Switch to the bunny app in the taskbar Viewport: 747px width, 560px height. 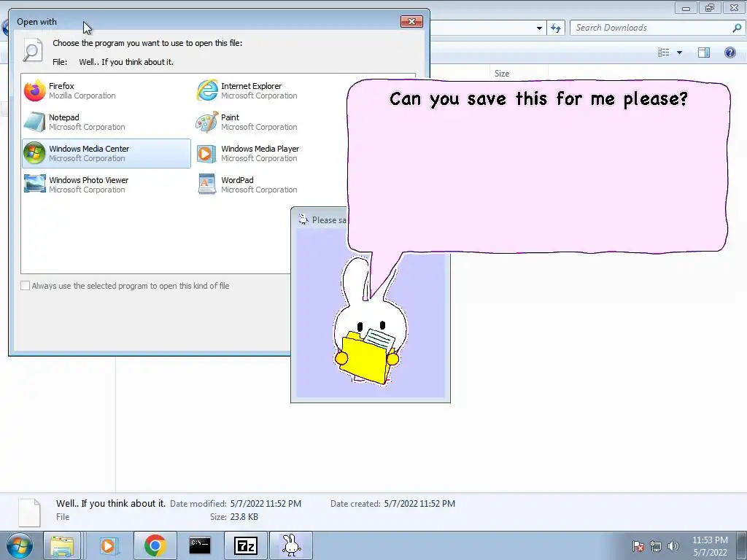(291, 545)
